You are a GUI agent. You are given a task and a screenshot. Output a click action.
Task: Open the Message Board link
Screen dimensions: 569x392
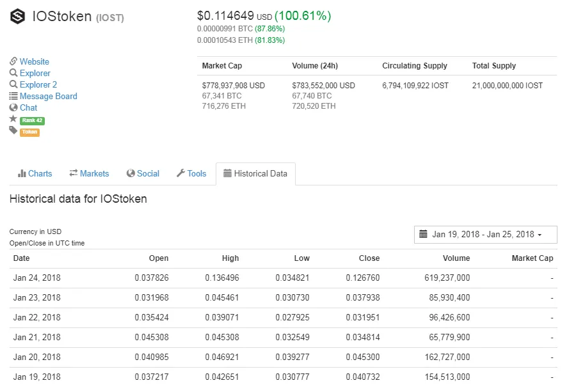coord(48,97)
